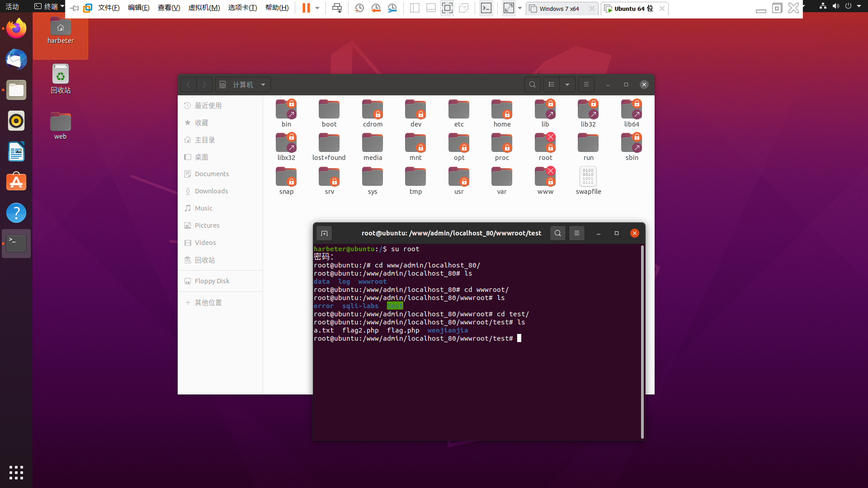868x488 pixels.
Task: Click the file manager search icon
Action: tap(533, 84)
